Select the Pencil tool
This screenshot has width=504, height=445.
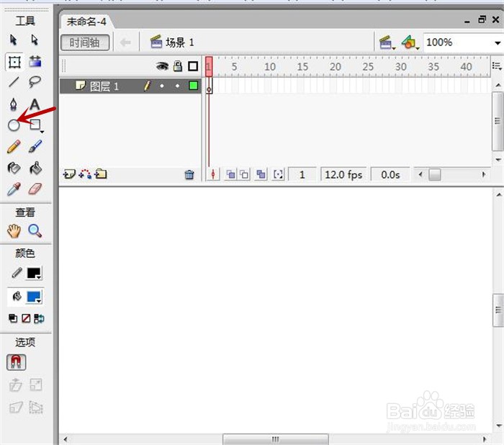tap(14, 146)
